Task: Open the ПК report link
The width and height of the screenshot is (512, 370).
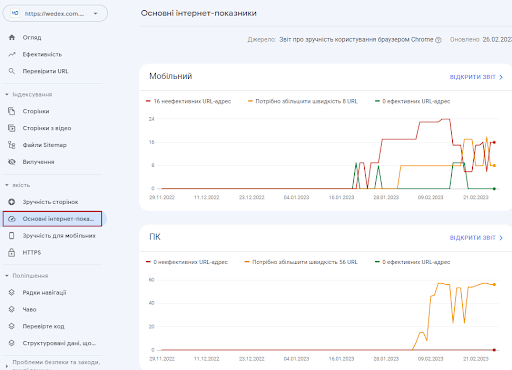Action: coord(476,238)
